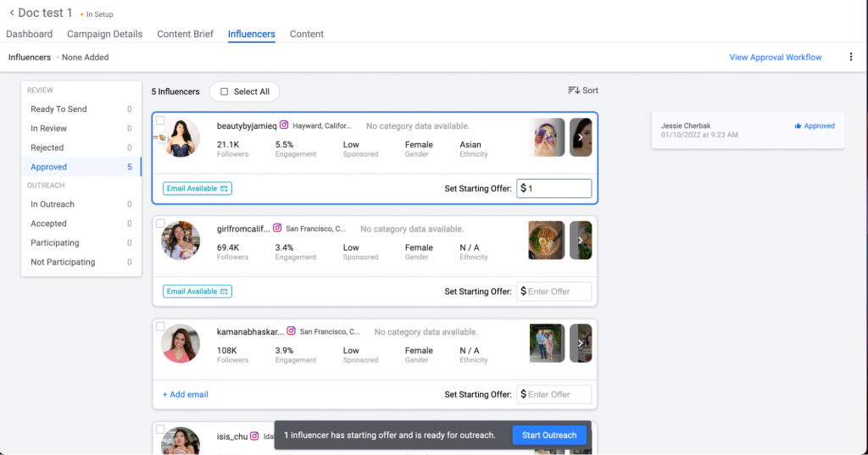Show next photo for kamanabhaskar
The height and width of the screenshot is (455, 868).
[x=581, y=343]
